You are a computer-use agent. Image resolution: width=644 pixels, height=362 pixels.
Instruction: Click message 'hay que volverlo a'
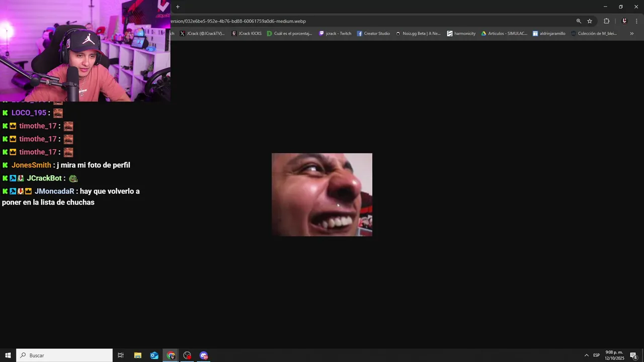click(x=110, y=191)
